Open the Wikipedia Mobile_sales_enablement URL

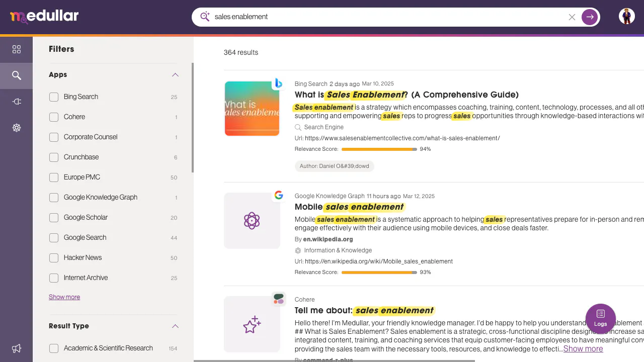pos(379,261)
